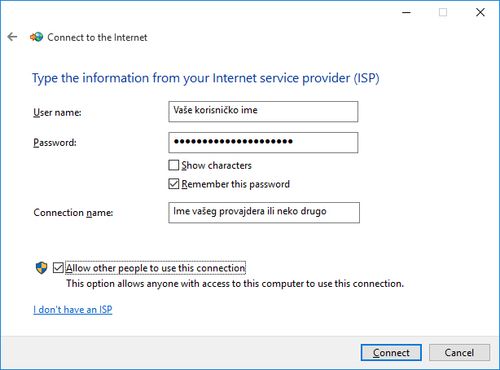The height and width of the screenshot is (370, 500).
Task: Focus the Password field
Action: 263,143
